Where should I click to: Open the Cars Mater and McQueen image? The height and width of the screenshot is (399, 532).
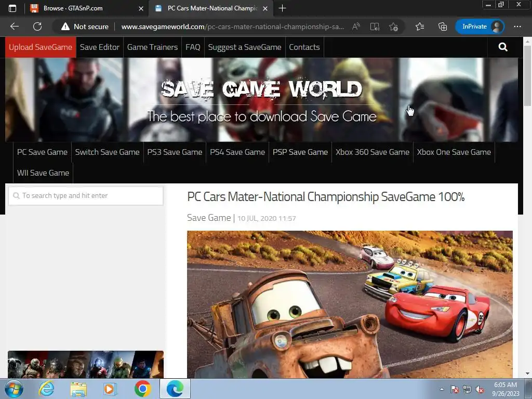[x=350, y=304]
